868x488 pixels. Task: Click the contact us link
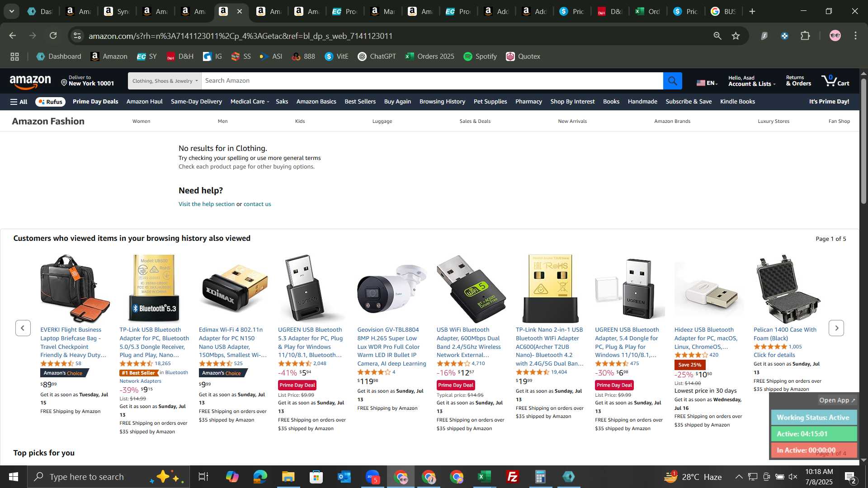pos(257,204)
